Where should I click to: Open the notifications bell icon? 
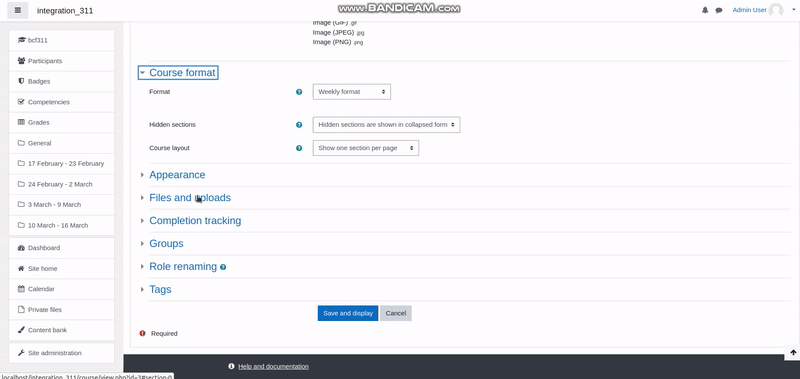(x=705, y=10)
